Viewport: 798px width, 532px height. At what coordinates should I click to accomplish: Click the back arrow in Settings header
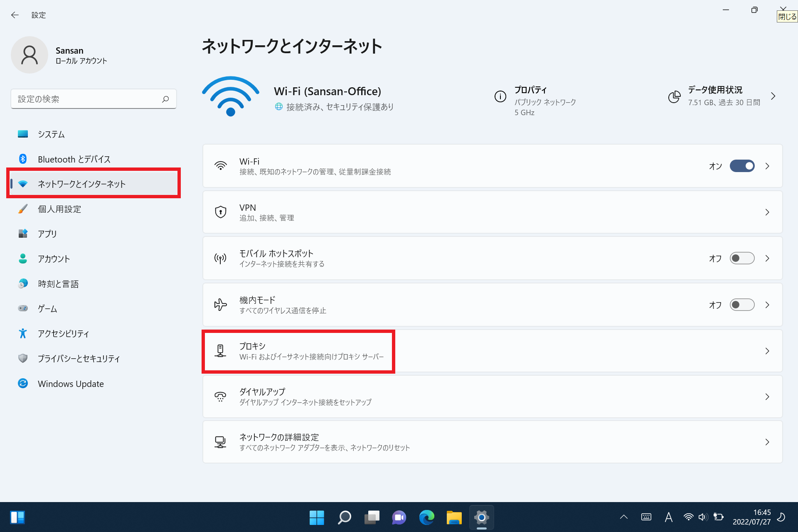pyautogui.click(x=15, y=15)
